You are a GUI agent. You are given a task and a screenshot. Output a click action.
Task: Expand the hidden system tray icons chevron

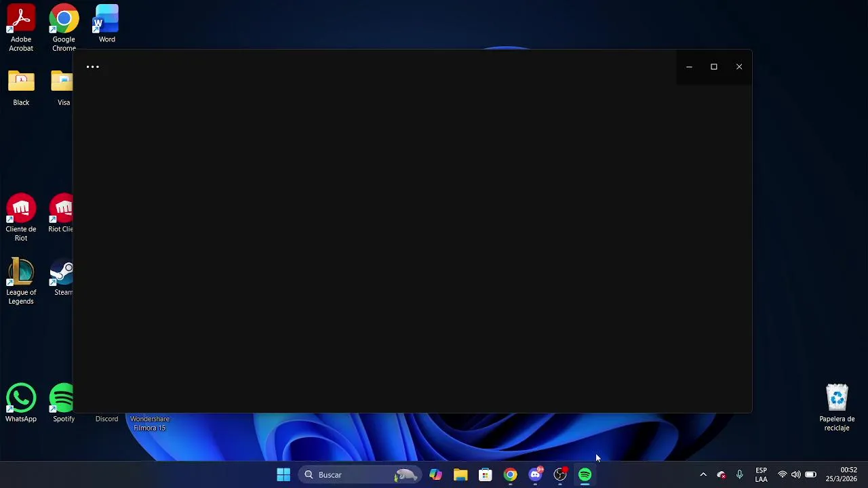(x=703, y=475)
